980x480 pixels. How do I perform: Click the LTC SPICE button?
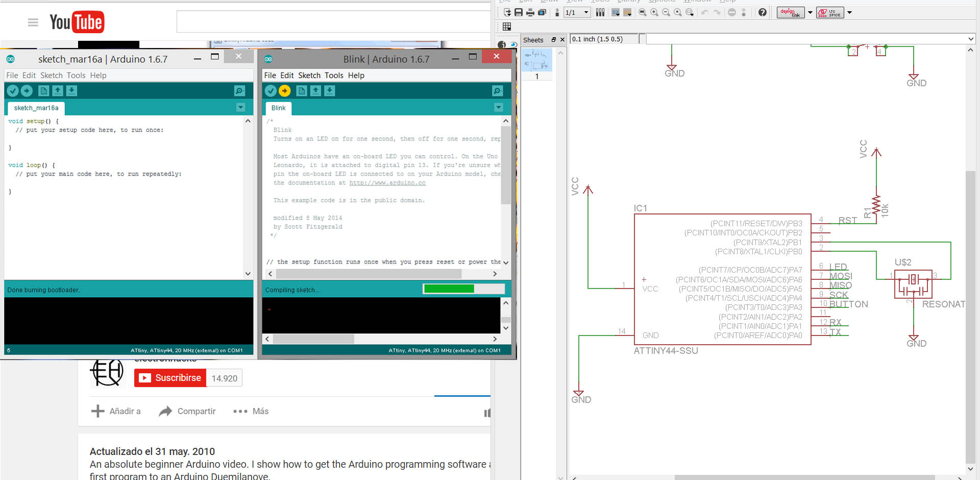[x=830, y=12]
